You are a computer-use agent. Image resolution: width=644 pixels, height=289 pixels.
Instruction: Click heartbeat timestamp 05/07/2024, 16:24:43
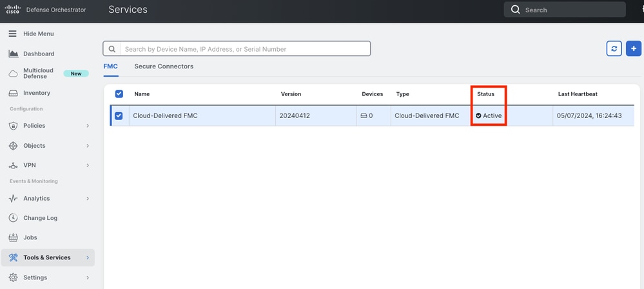pos(589,116)
